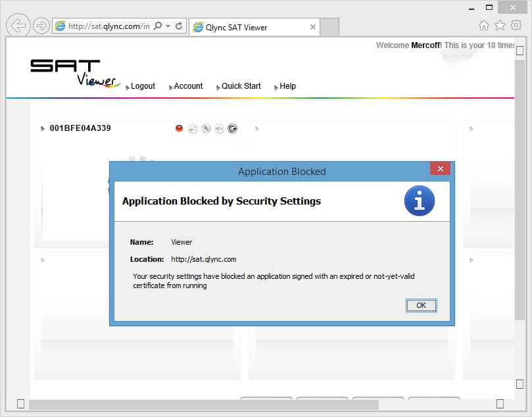Close the Application Blocked dialog

pyautogui.click(x=440, y=168)
